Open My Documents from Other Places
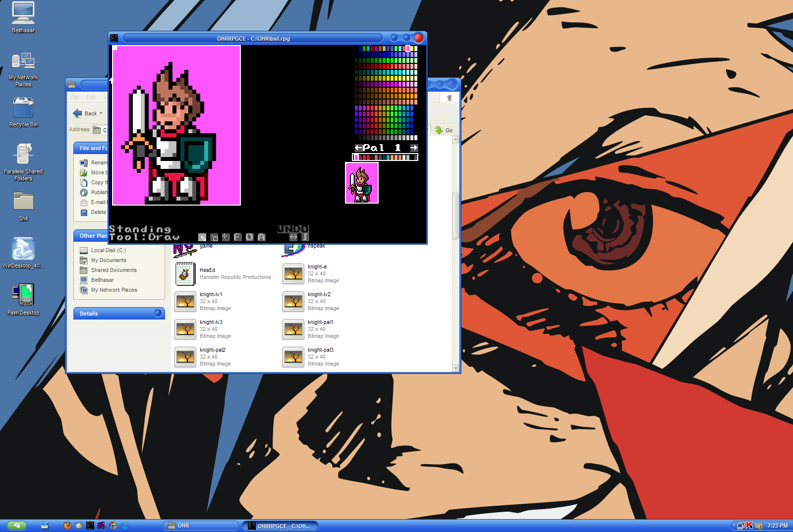 coord(109,260)
